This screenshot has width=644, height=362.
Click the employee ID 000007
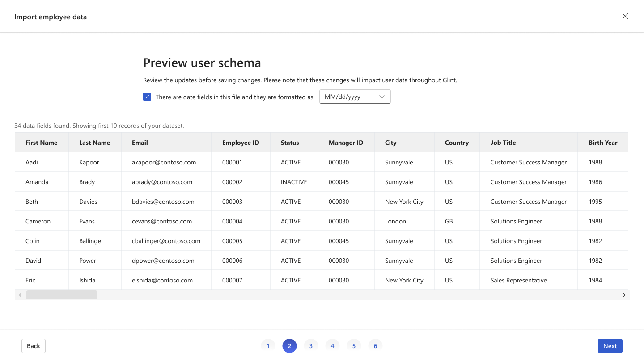[x=232, y=280]
